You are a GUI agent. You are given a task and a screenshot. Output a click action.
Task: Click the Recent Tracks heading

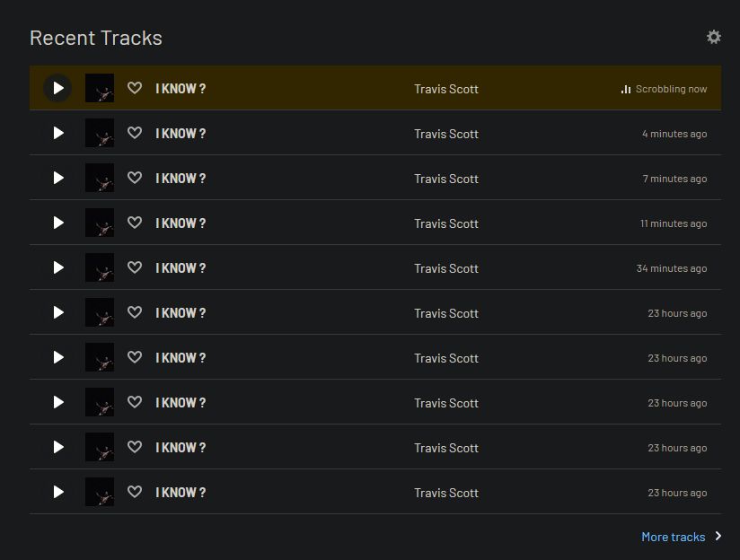point(95,38)
